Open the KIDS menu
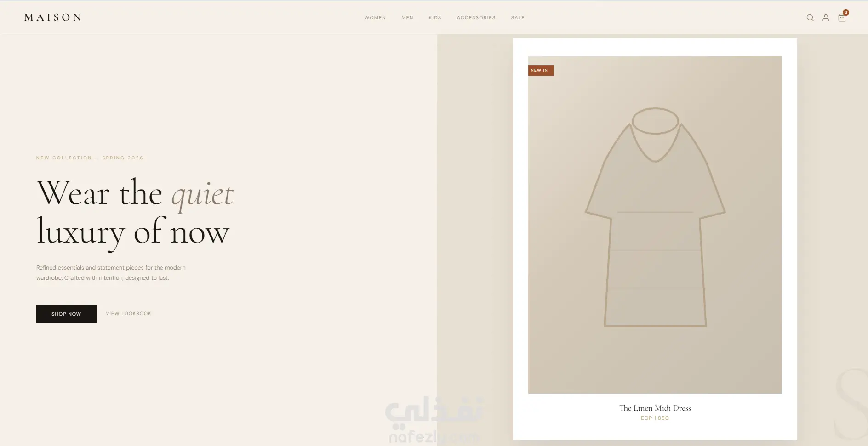 [435, 17]
